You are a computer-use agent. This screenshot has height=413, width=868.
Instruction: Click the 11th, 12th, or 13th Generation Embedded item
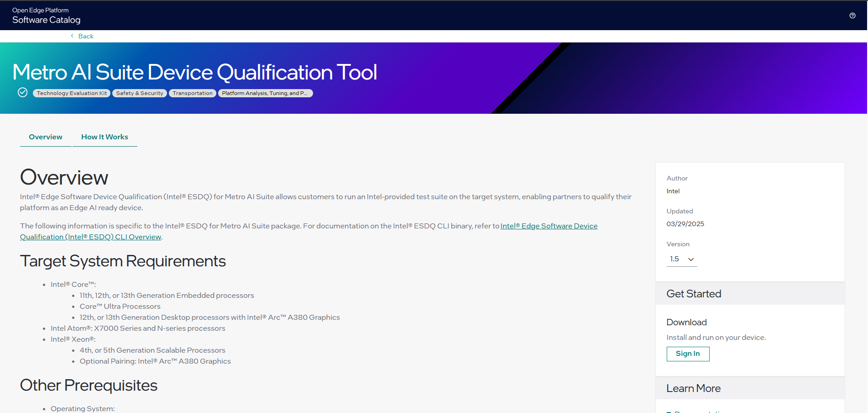[167, 296]
